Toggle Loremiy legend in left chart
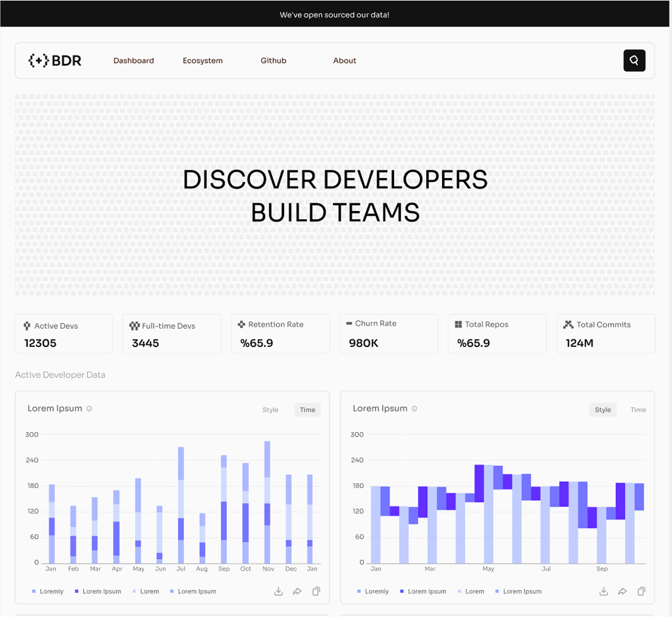This screenshot has width=672, height=617. [x=47, y=591]
